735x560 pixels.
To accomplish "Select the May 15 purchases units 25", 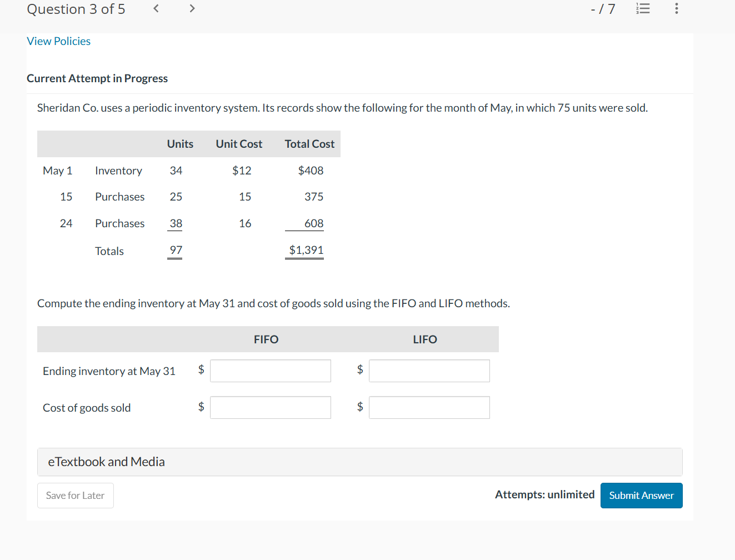I will [x=176, y=197].
